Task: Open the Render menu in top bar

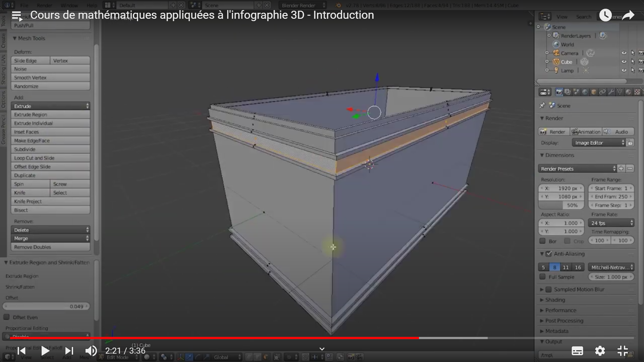Action: [x=44, y=5]
